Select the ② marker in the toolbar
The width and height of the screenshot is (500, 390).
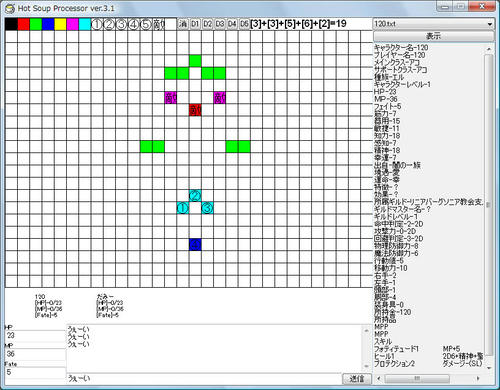coord(109,24)
